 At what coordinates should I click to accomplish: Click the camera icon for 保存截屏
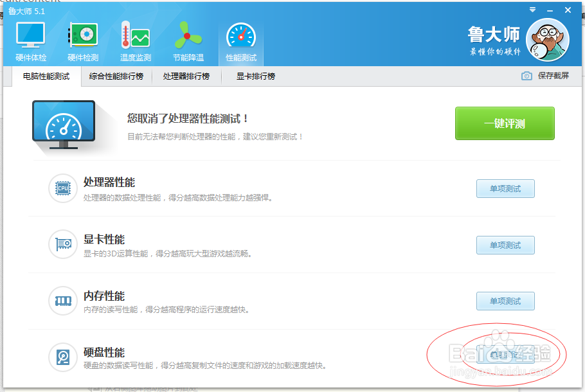[526, 76]
